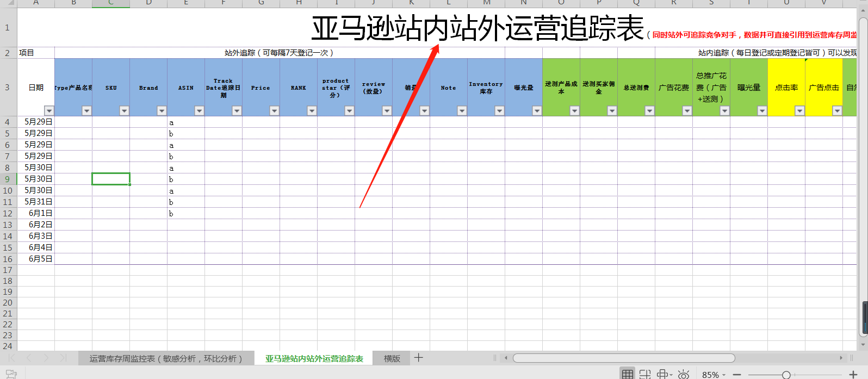Screen dimensions: 868x379
Task: Open filter dropdown for 总送测费 column
Action: (x=649, y=111)
